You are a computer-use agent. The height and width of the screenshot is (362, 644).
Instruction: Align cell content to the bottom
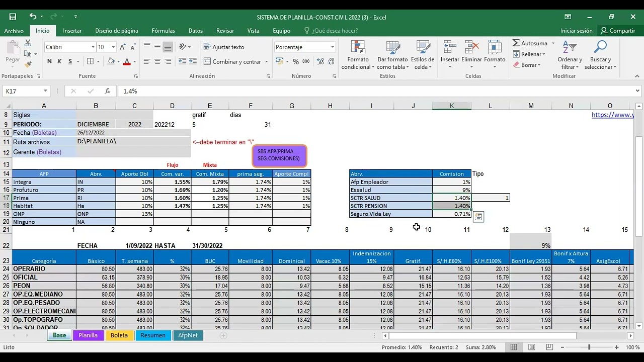168,47
